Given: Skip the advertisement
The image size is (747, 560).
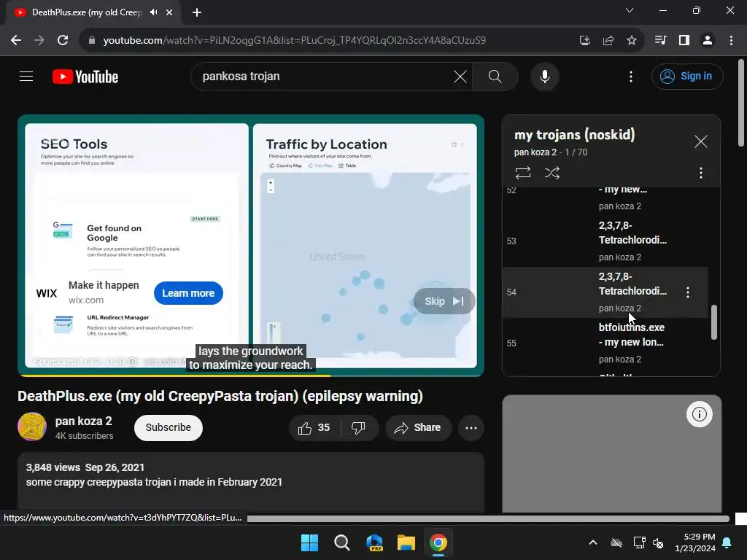Looking at the screenshot, I should (444, 301).
